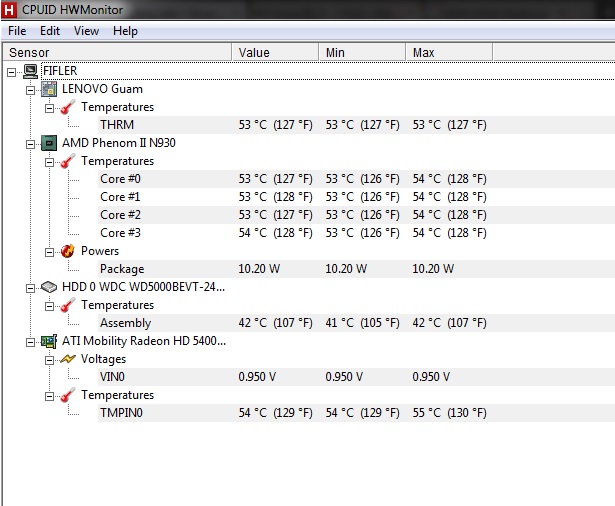Select the Core #3 row
This screenshot has width=615, height=506.
point(356,233)
